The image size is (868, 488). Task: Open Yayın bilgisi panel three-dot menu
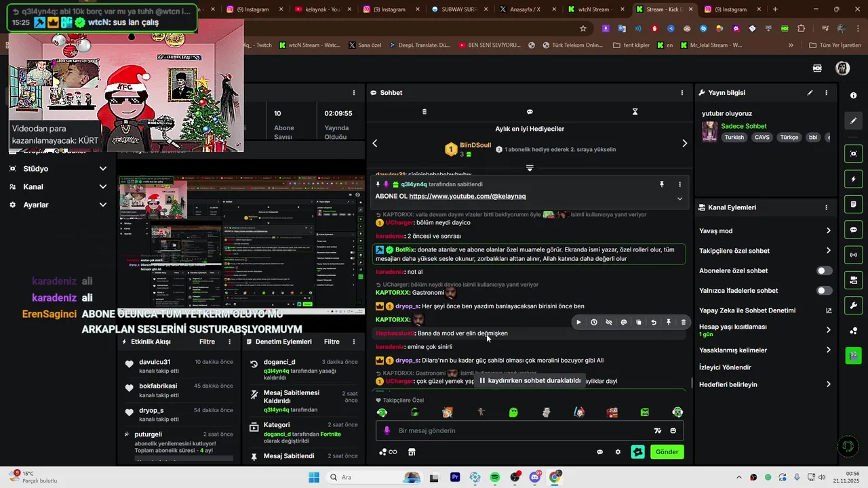pyautogui.click(x=826, y=93)
